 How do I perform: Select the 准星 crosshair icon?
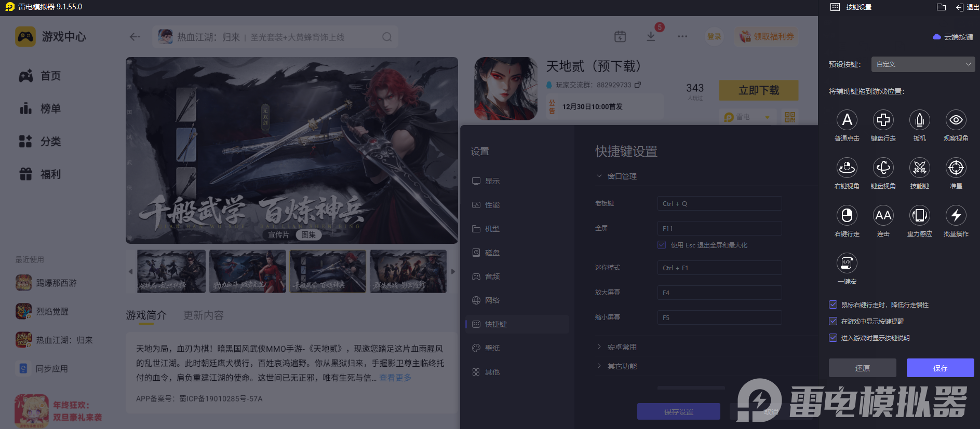tap(956, 168)
